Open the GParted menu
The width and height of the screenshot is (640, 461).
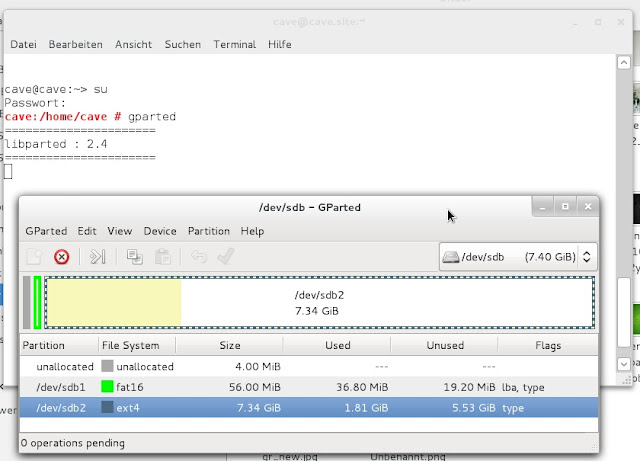click(46, 231)
